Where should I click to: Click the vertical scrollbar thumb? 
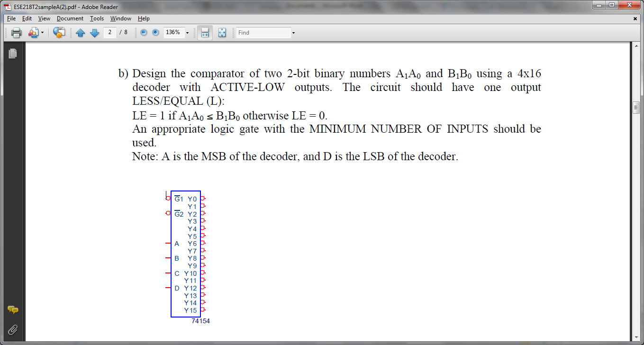pyautogui.click(x=636, y=107)
